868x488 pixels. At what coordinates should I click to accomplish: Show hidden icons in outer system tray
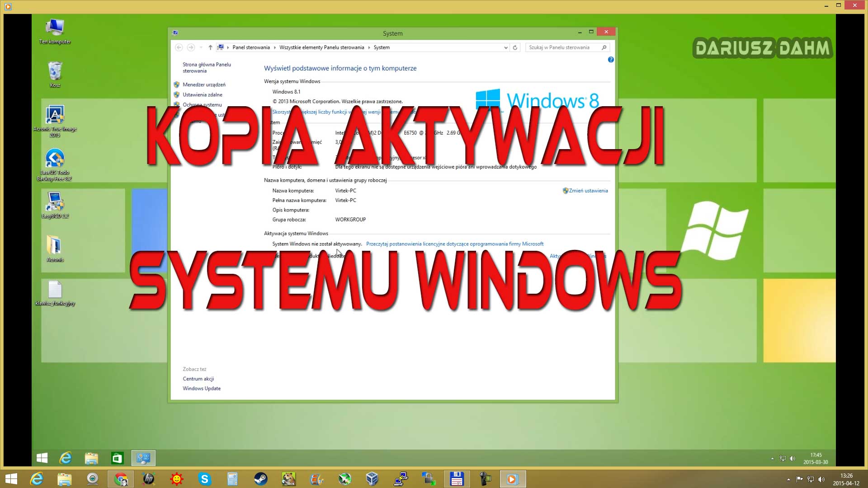(x=788, y=479)
